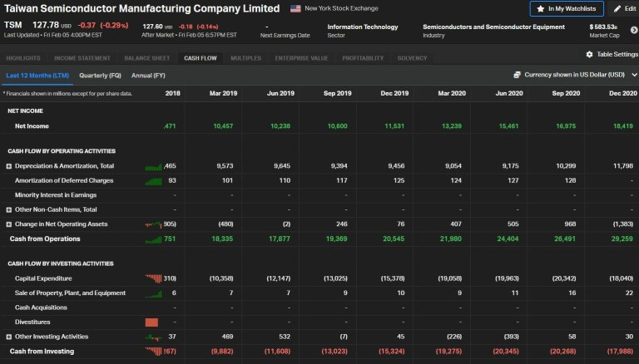Click the pencil Edit icon
Viewport: 639px width, 364px height.
tap(617, 8)
